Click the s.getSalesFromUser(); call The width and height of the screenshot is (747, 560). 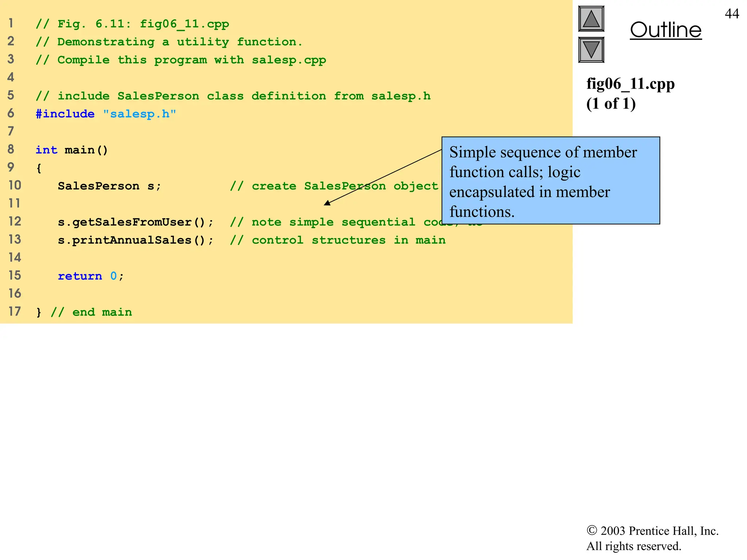coord(136,222)
